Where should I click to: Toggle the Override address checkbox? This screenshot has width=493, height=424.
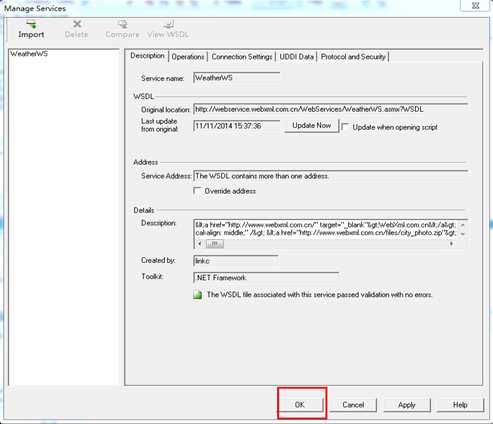coord(197,191)
